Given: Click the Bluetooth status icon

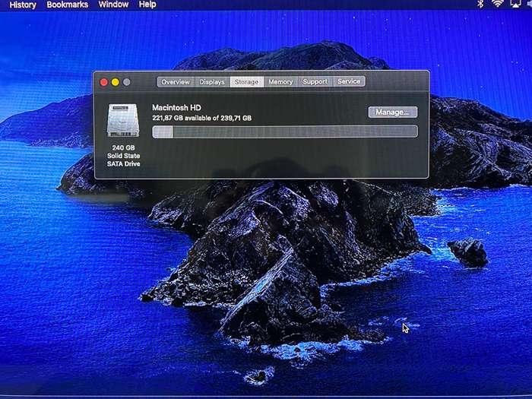Looking at the screenshot, I should 480,4.
